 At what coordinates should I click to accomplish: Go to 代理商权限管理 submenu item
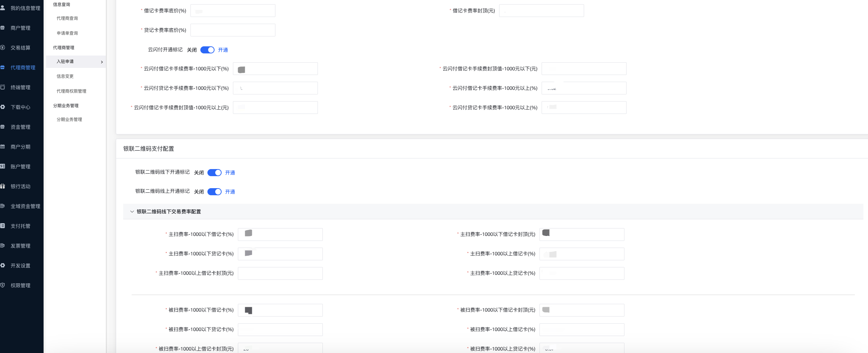[72, 91]
